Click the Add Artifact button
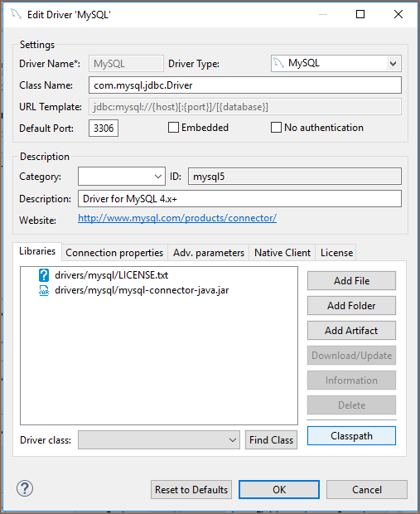This screenshot has width=420, height=514. point(351,331)
